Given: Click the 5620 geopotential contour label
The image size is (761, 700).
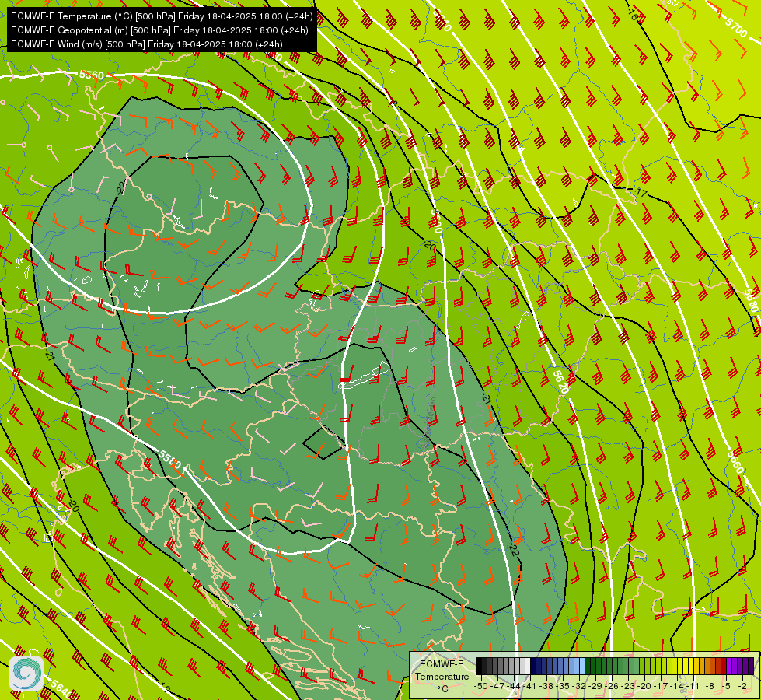Looking at the screenshot, I should (x=561, y=382).
